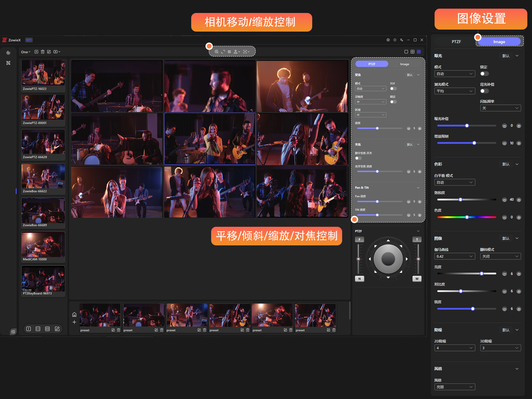The image size is (532, 399).
Task: Enable the 背光补偿 backlight compensation toggle
Action: [484, 91]
